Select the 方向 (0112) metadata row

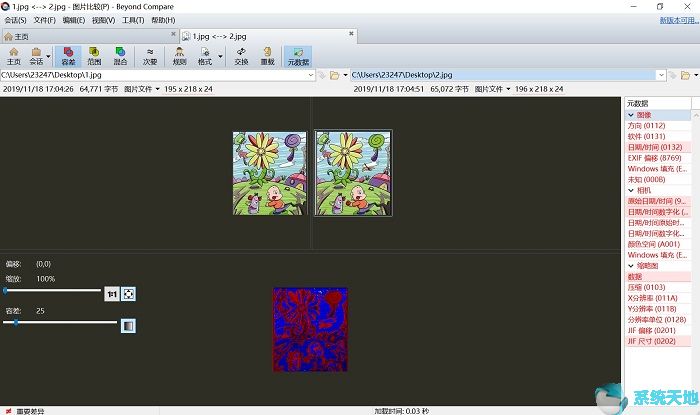(x=658, y=126)
